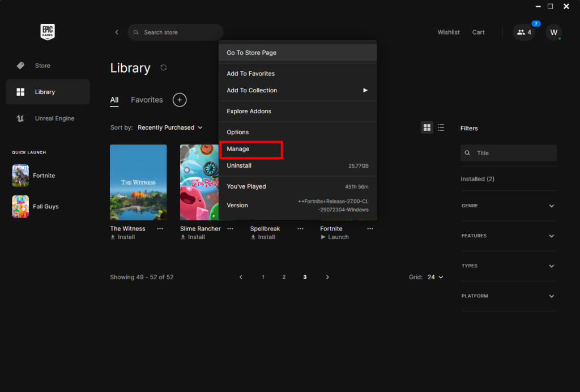Open The Witness more options dots

point(160,228)
